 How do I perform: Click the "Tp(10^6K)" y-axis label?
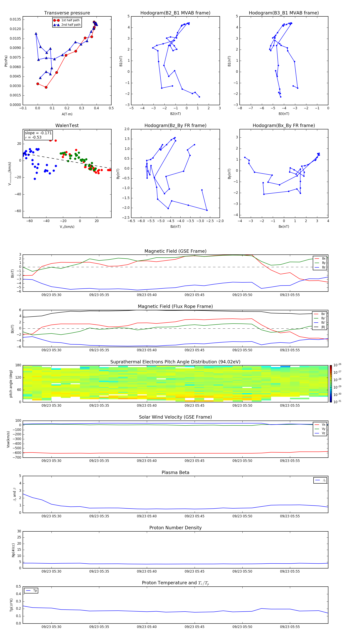pyautogui.click(x=11, y=605)
